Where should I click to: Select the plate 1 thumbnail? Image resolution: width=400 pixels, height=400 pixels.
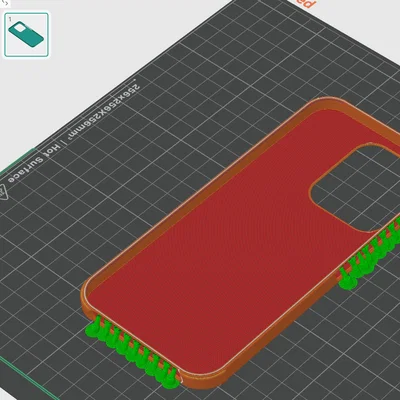(26, 35)
